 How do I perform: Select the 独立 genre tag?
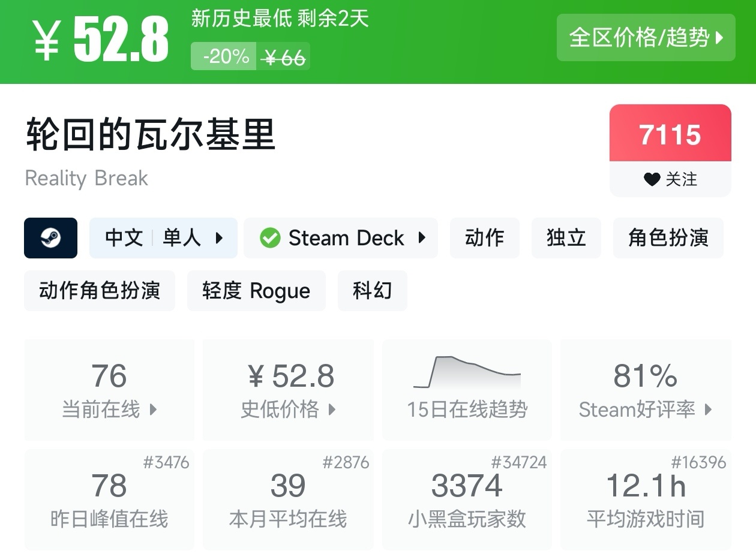[x=566, y=238]
